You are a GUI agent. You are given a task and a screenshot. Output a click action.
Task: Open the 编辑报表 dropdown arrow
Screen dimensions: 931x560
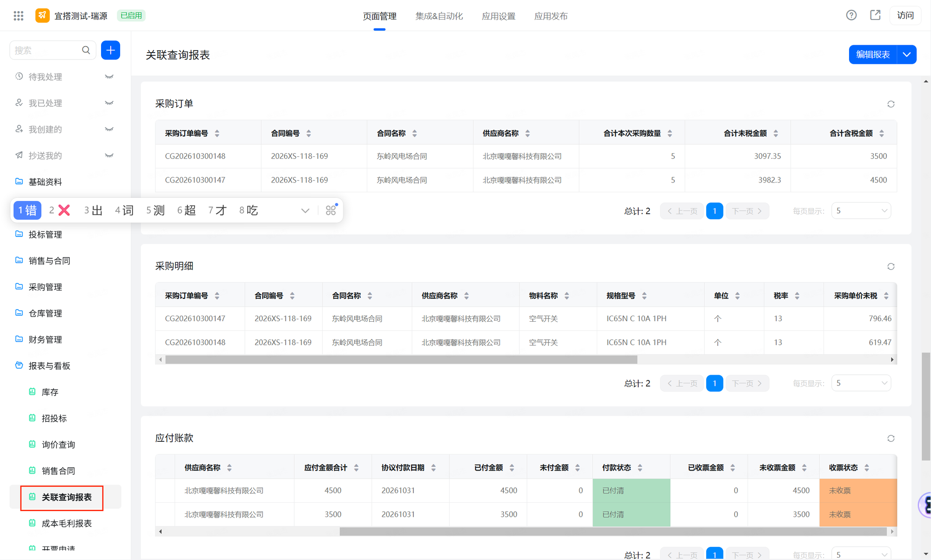[907, 54]
